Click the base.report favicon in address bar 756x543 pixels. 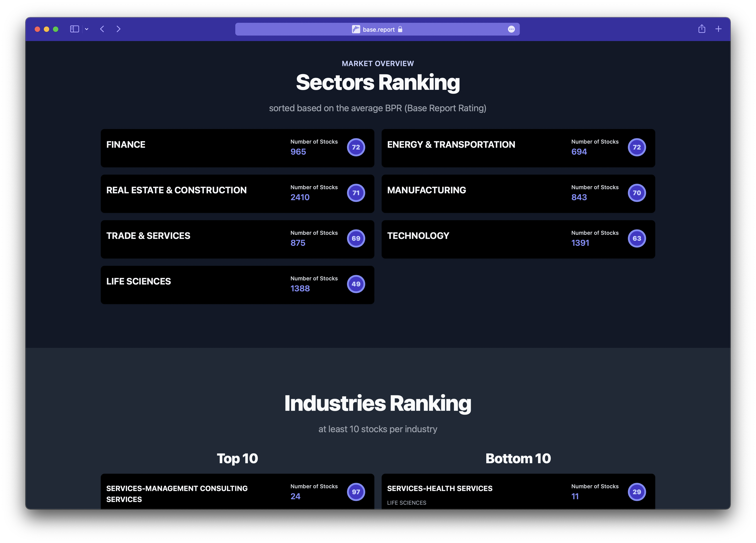click(357, 29)
